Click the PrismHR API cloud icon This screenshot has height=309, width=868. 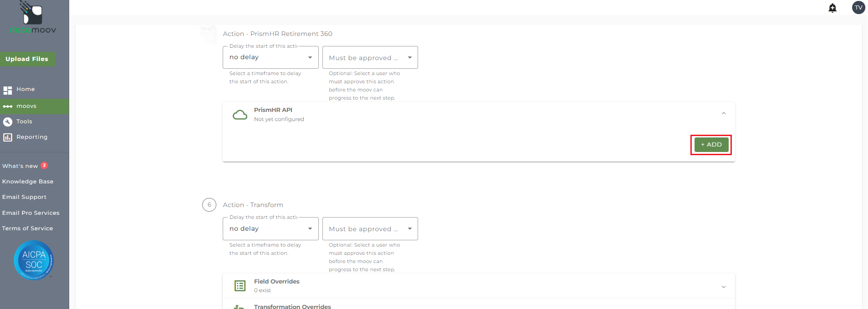click(x=240, y=115)
